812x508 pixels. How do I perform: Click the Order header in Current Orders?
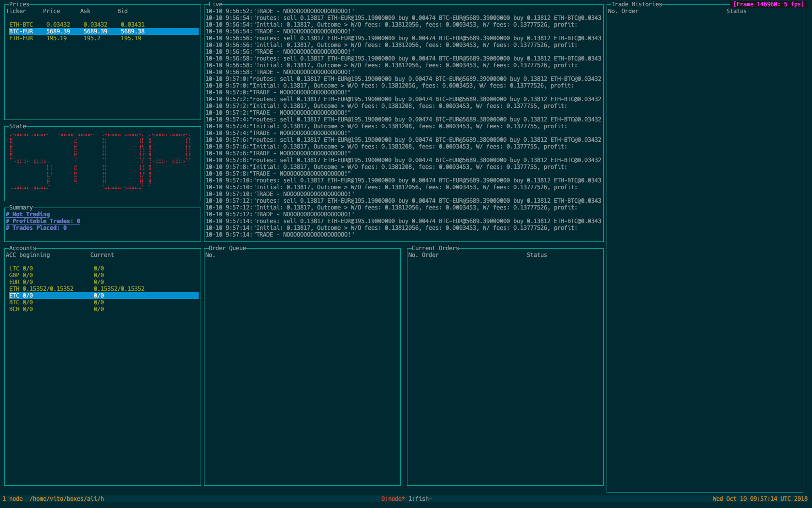430,255
